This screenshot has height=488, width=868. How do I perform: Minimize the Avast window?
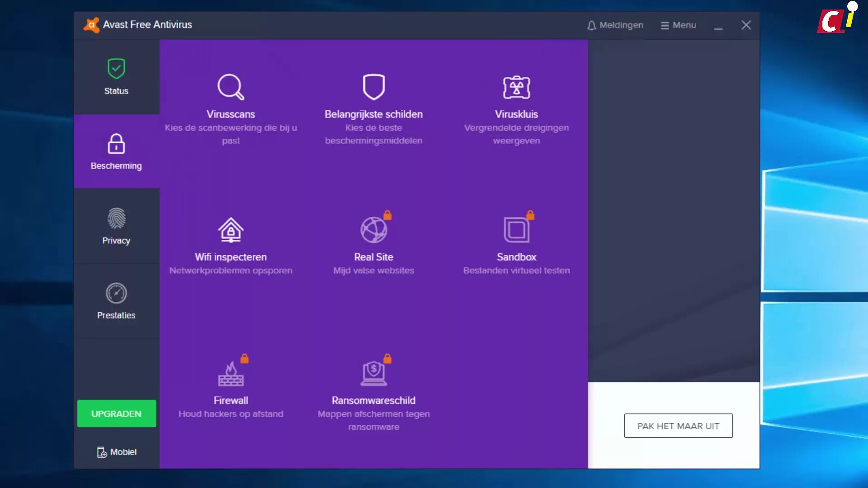718,26
